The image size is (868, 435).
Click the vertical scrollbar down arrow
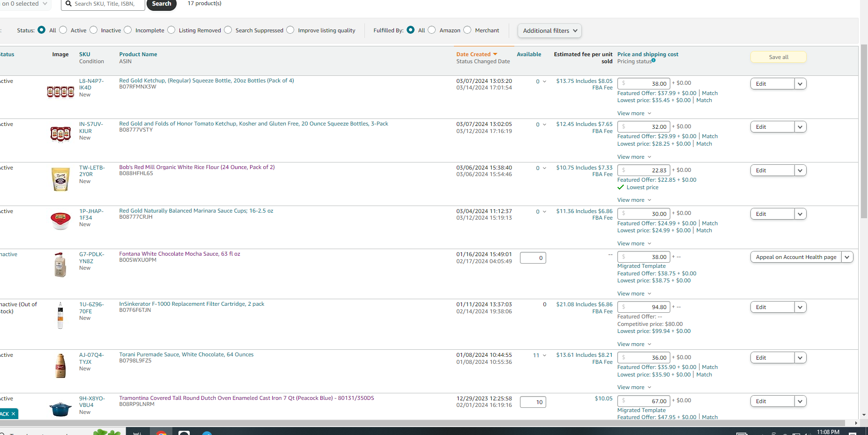(x=864, y=415)
